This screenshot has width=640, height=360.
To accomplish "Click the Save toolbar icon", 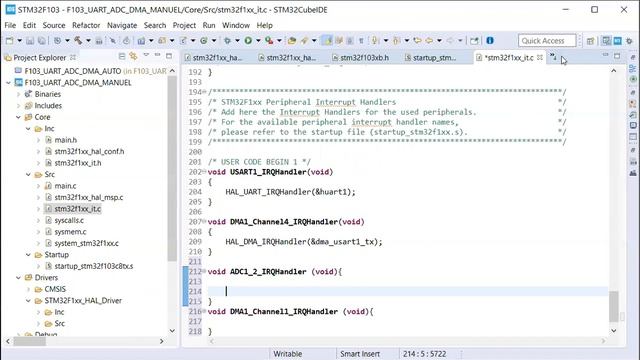I will [x=30, y=40].
